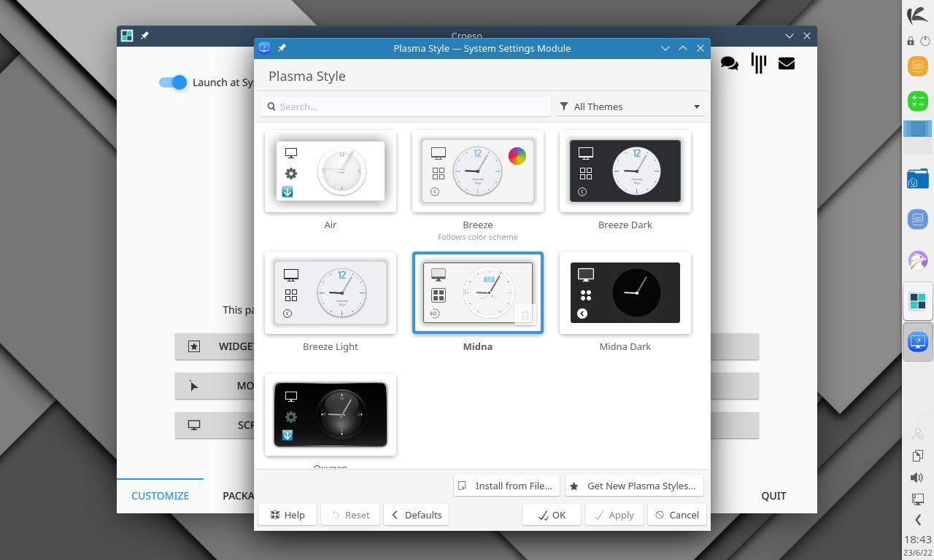Click the Midna theme name label
The image size is (934, 560).
[x=478, y=346]
